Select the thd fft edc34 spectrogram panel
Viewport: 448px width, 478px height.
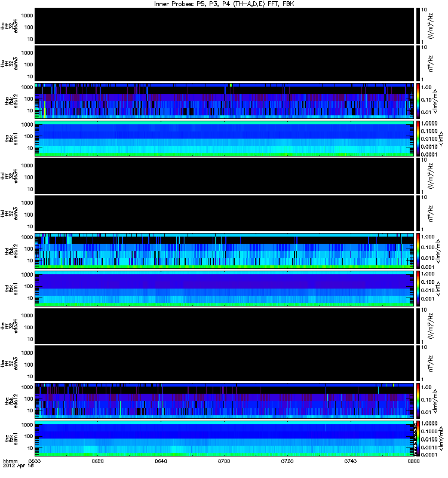(x=225, y=176)
